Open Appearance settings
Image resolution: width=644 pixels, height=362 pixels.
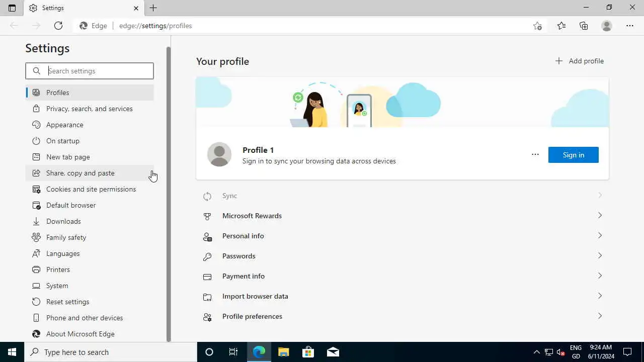[90, 125]
